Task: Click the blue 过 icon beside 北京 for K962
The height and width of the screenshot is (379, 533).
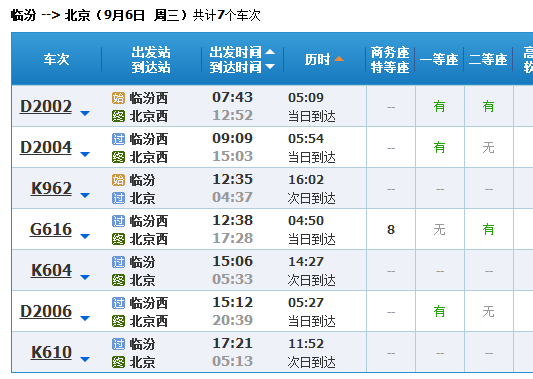Action: pyautogui.click(x=118, y=198)
